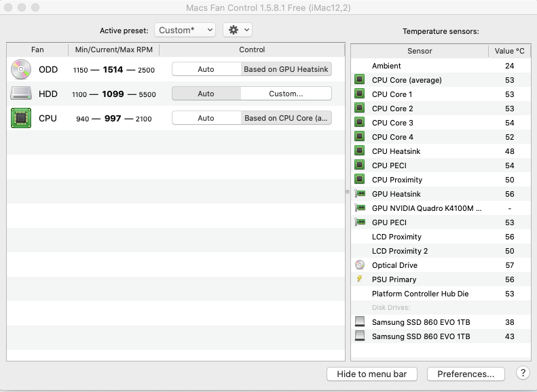537x392 pixels.
Task: Click the HDD fan name label
Action: click(48, 94)
